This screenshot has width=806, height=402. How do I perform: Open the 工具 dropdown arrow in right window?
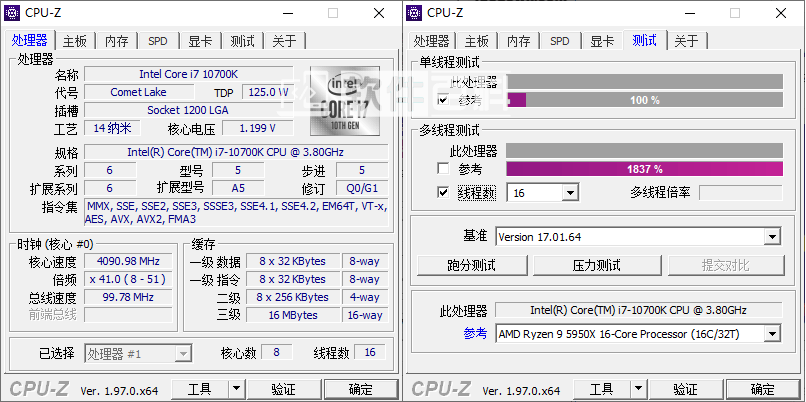(638, 388)
